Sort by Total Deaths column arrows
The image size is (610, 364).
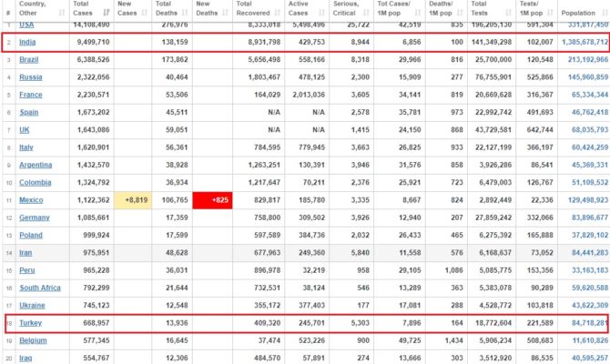tap(185, 13)
